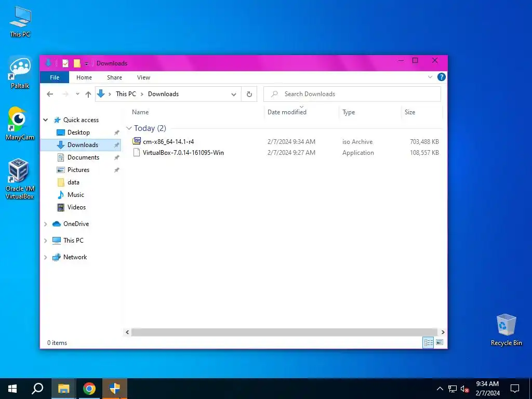Open the Paltalk desktop shortcut

[x=20, y=73]
